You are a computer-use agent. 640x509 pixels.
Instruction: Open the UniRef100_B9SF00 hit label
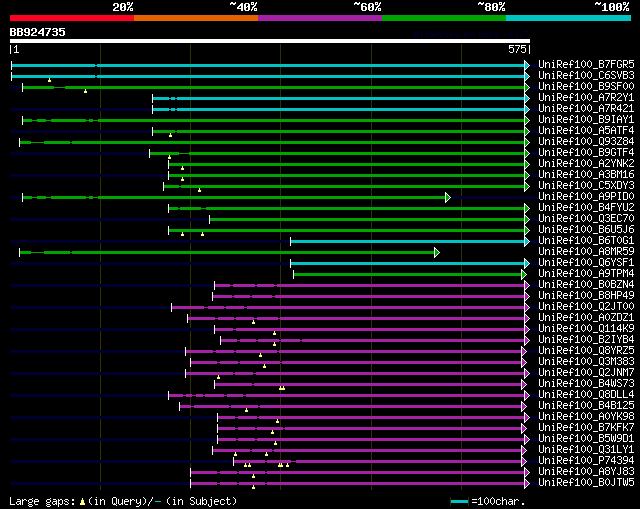tap(586, 87)
